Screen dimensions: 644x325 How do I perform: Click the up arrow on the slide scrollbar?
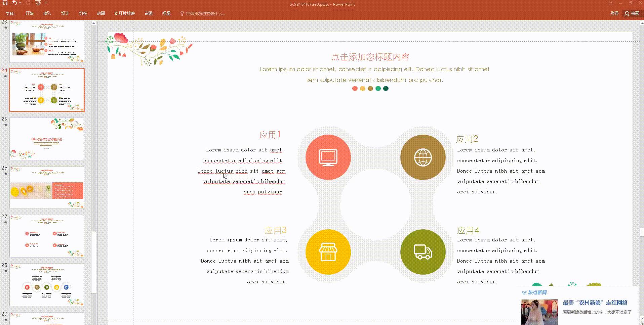point(93,23)
